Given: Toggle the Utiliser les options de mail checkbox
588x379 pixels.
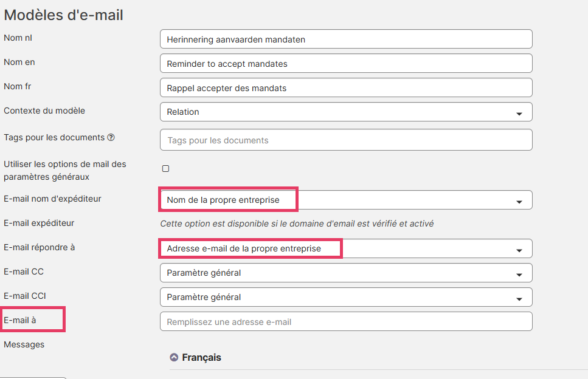Looking at the screenshot, I should tap(166, 168).
